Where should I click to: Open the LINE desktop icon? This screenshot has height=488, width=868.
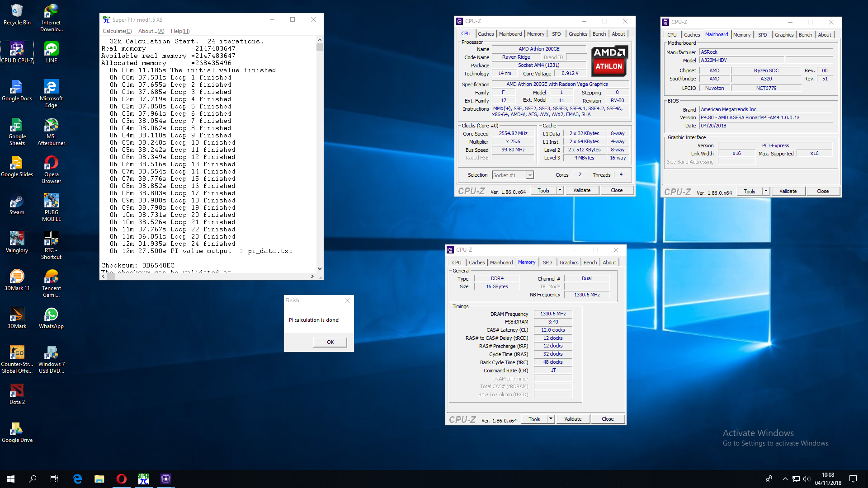[x=52, y=52]
